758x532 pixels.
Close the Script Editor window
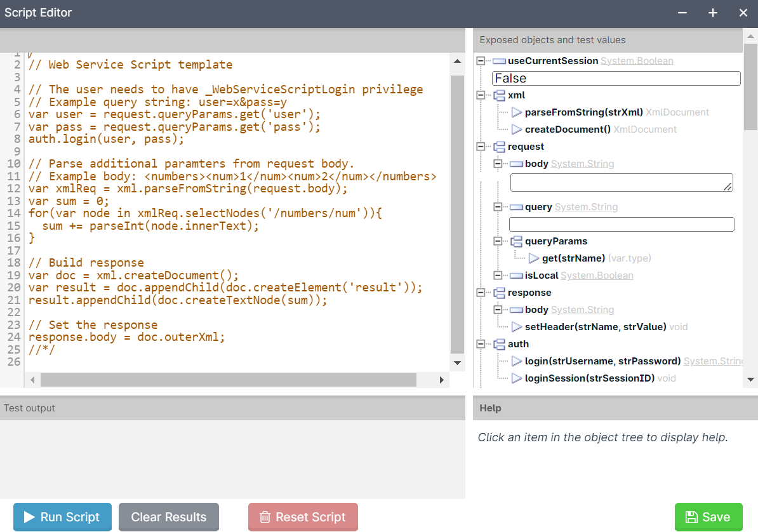click(743, 13)
